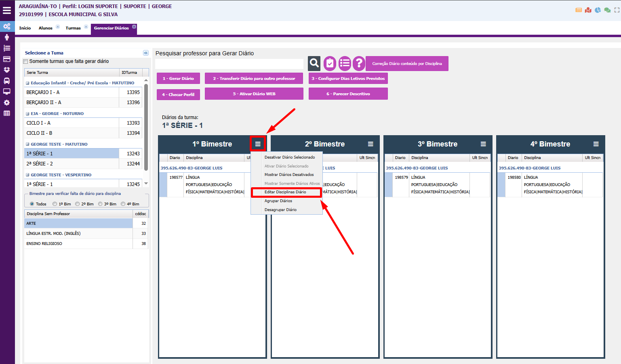
Task: Collapse the 'EJA - GEORGE - NOTURNO' group
Action: pyautogui.click(x=27, y=114)
